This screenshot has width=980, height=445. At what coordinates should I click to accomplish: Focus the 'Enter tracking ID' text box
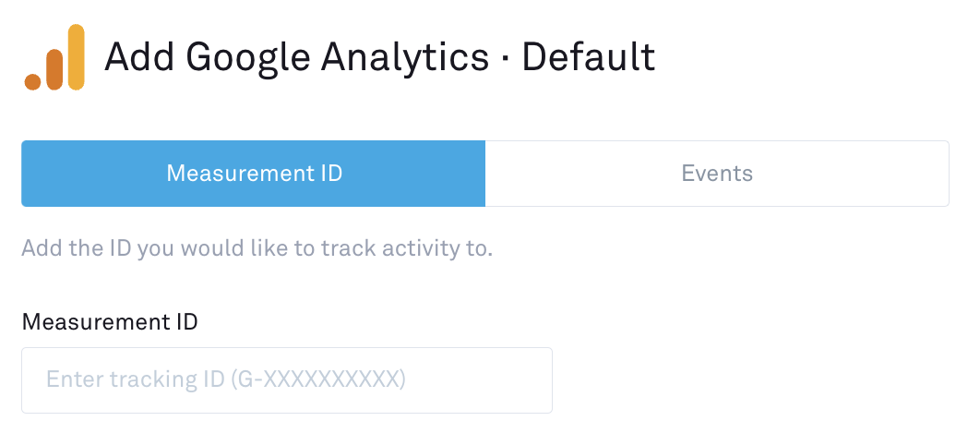point(287,380)
